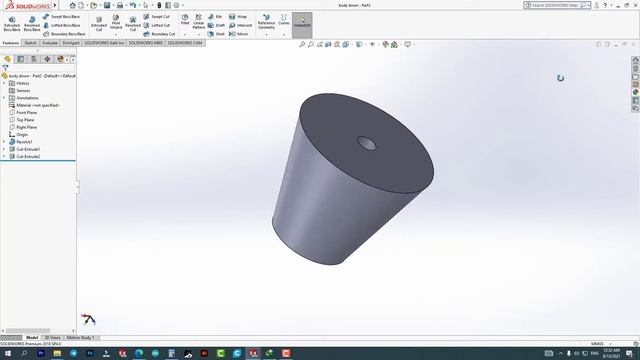The image size is (640, 360).
Task: Switch to the PropertyManager tab icon
Action: tap(21, 59)
